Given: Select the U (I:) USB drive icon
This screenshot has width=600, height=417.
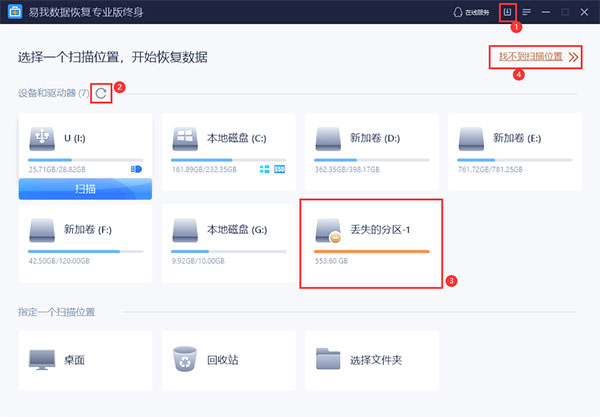Looking at the screenshot, I should pos(44,138).
